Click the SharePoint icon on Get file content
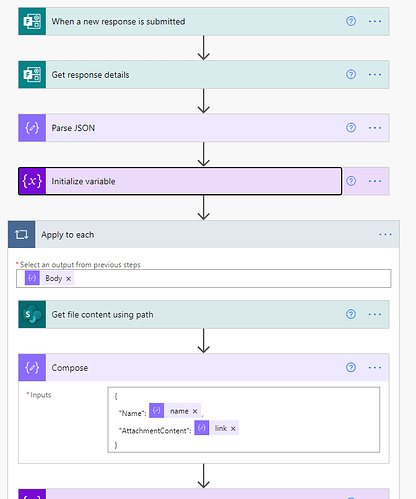This screenshot has width=416, height=499. (x=32, y=314)
